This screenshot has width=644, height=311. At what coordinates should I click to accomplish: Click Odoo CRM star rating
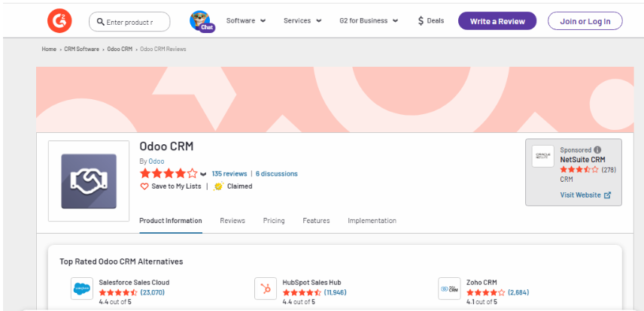pyautogui.click(x=169, y=174)
